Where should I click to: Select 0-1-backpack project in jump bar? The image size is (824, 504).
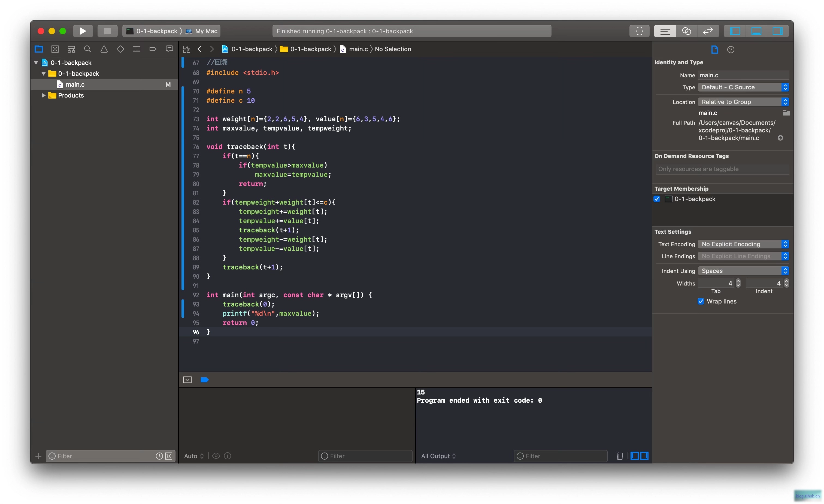tap(247, 49)
